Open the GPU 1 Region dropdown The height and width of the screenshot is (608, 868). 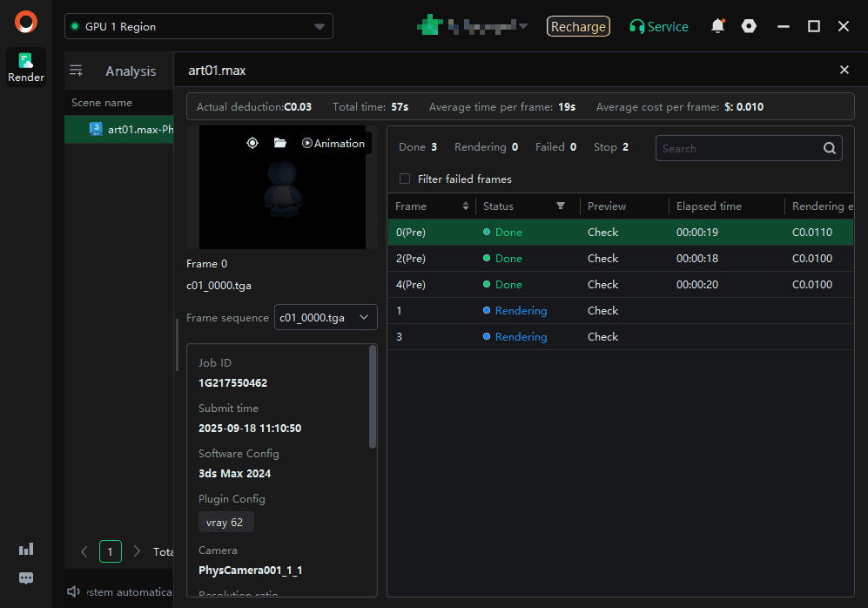pos(198,27)
